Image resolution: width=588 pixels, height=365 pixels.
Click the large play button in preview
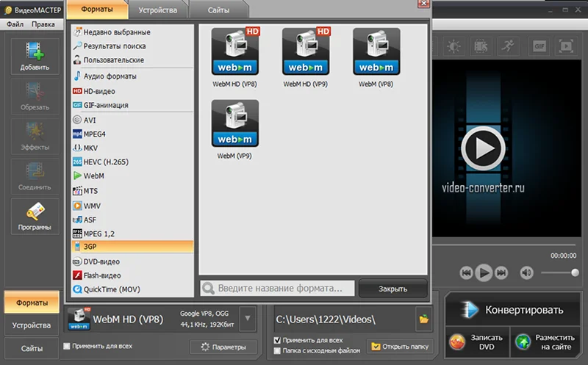(x=484, y=148)
